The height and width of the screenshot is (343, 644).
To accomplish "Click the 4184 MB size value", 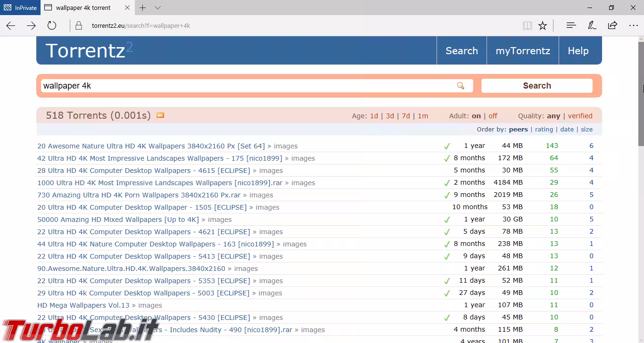I will pyautogui.click(x=508, y=182).
